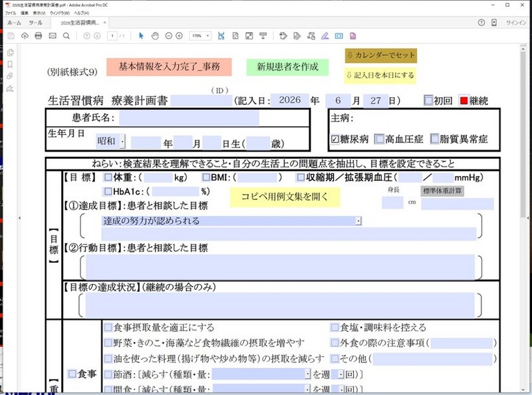Check the 食事 section checkbox
532x395 pixels.
(x=72, y=374)
